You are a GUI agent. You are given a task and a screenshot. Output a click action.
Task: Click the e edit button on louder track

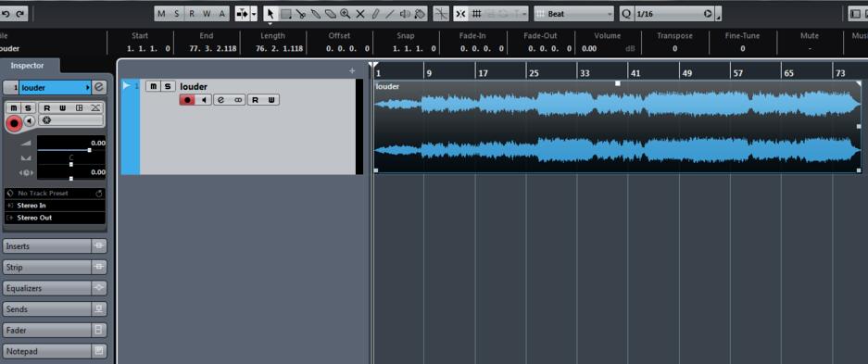click(220, 100)
